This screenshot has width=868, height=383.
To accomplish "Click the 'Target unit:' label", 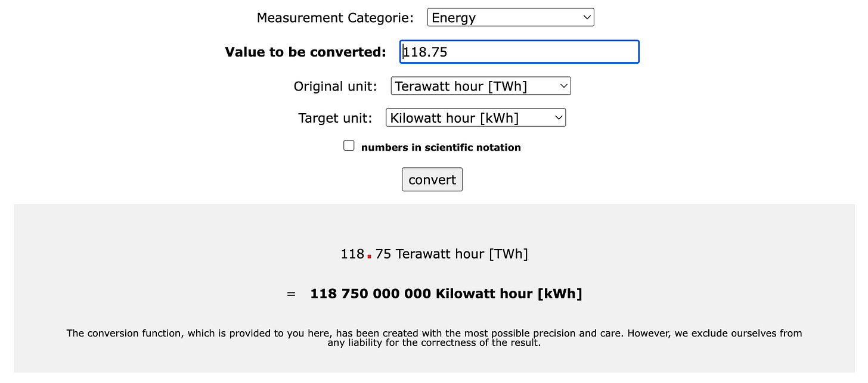I will click(x=335, y=118).
